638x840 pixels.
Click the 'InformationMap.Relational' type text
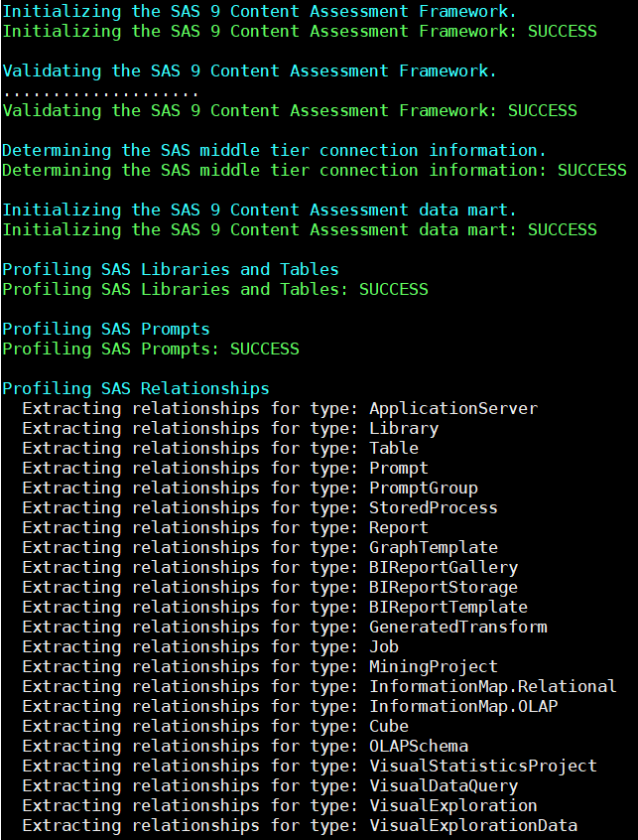point(493,686)
